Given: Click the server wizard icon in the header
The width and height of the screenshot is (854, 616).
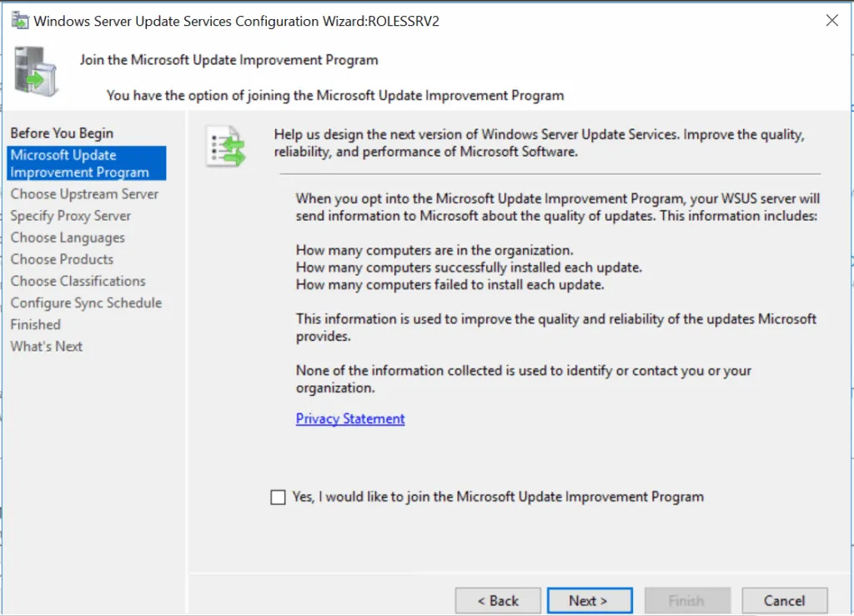Looking at the screenshot, I should [x=33, y=72].
